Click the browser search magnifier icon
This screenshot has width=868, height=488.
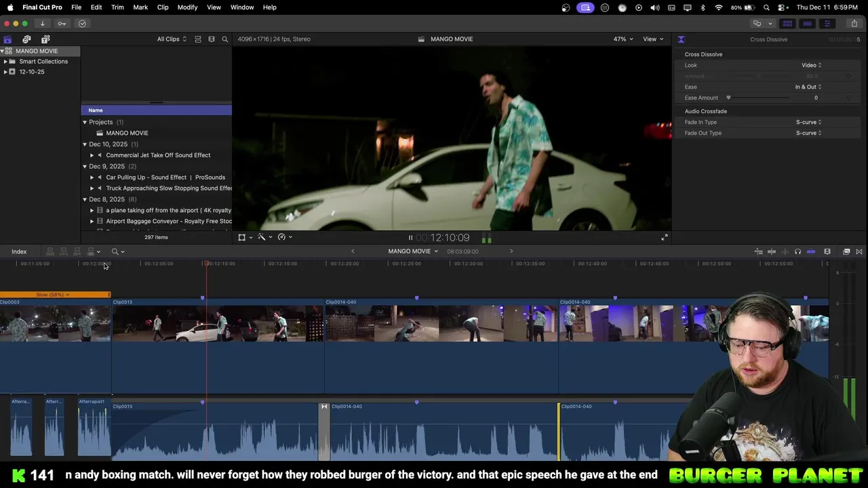(x=225, y=39)
